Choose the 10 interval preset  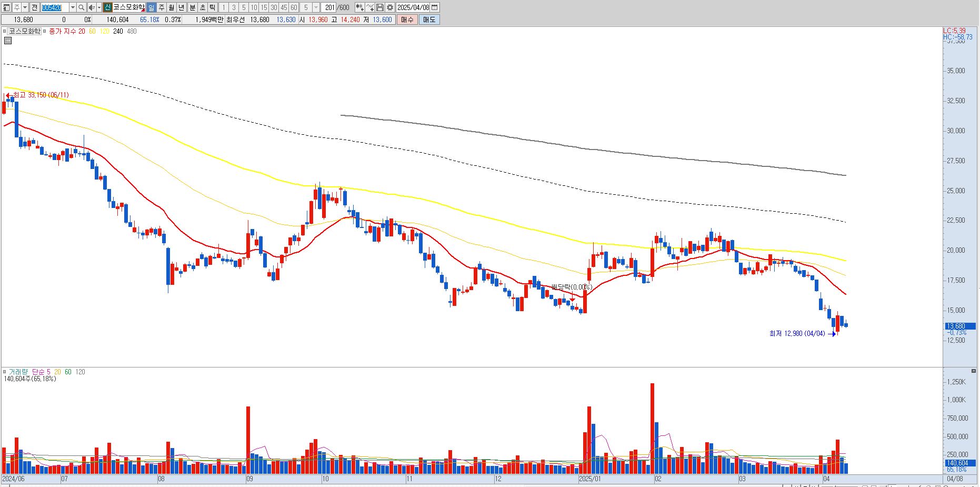pyautogui.click(x=254, y=7)
